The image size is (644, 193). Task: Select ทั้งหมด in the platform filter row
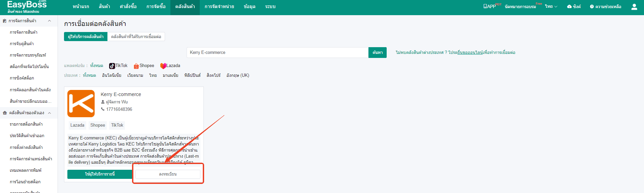[x=97, y=66]
